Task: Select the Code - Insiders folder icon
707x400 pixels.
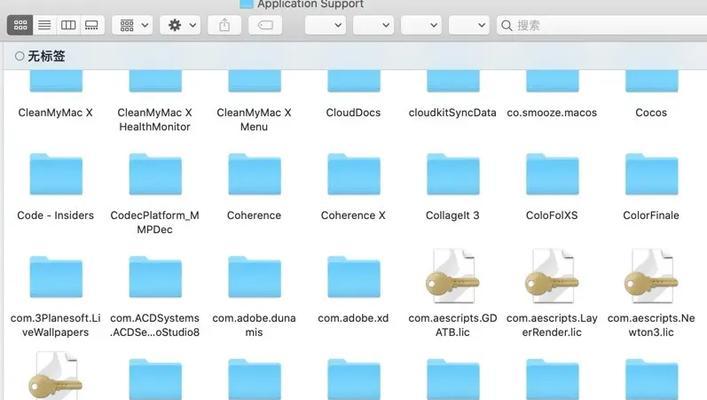Action: [x=56, y=174]
